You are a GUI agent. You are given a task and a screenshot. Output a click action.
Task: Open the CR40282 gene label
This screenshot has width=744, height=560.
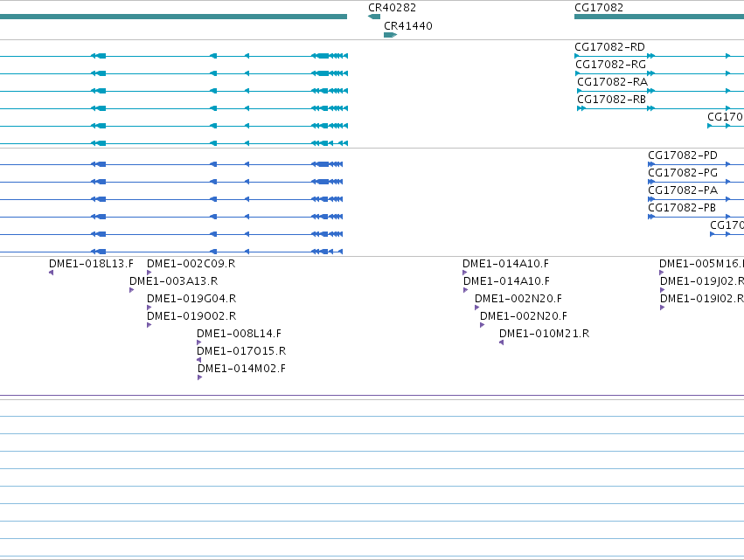point(392,8)
